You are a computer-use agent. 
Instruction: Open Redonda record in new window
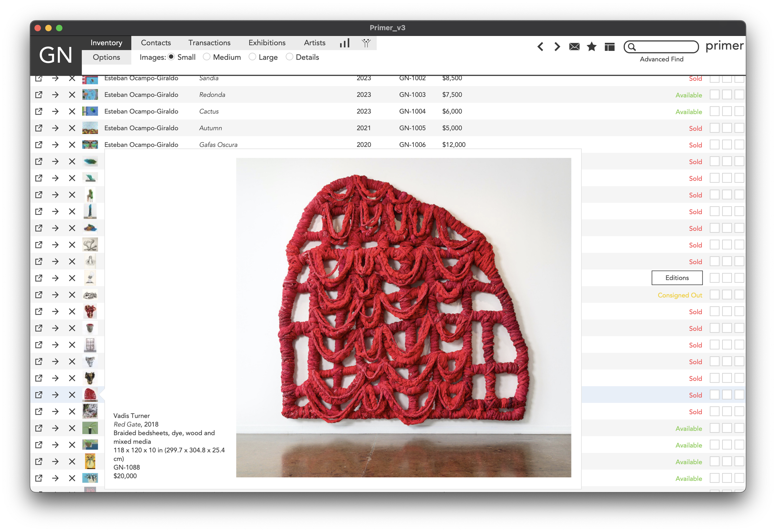point(39,95)
